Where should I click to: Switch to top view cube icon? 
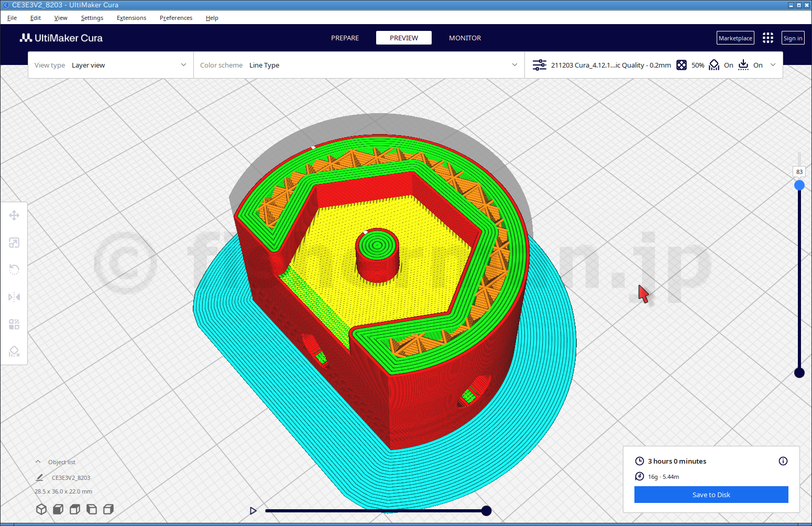click(x=75, y=509)
